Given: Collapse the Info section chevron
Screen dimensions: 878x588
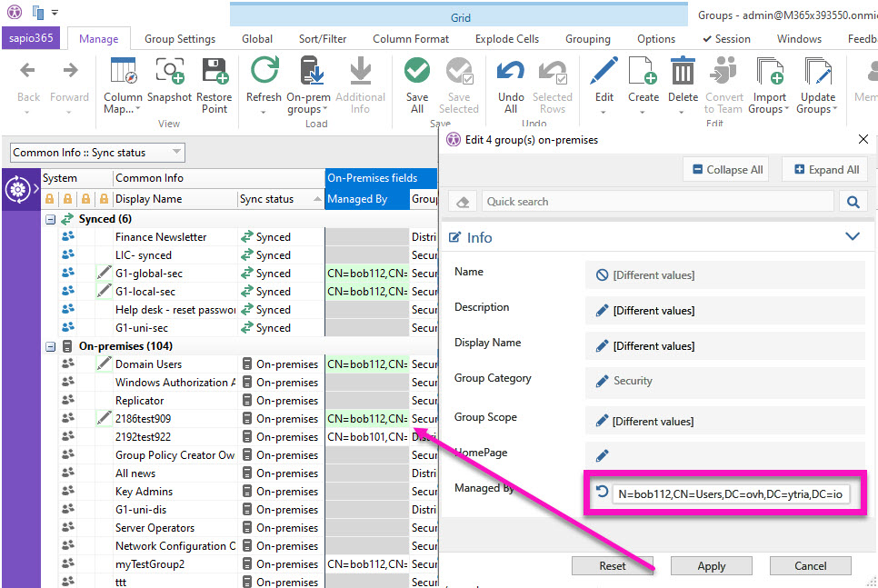Looking at the screenshot, I should (852, 236).
